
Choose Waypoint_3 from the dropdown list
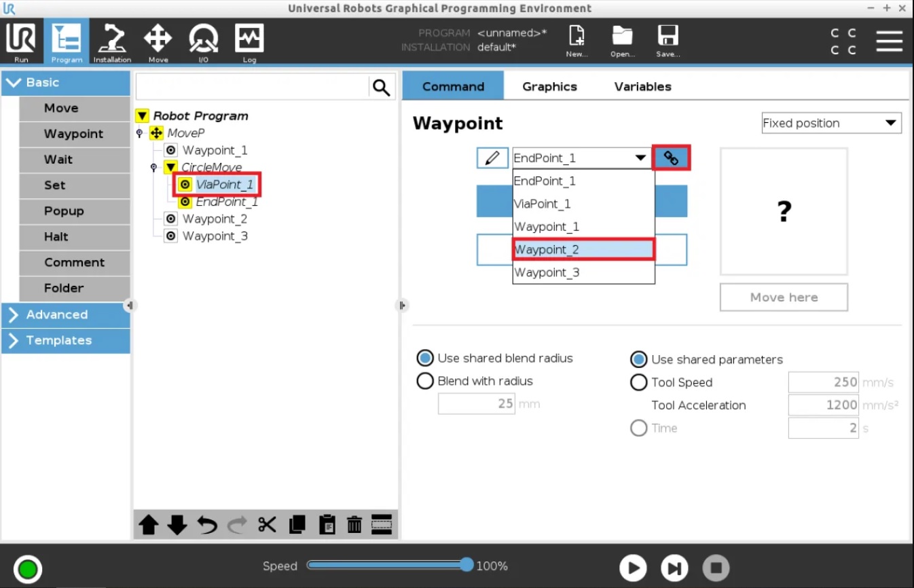[583, 272]
